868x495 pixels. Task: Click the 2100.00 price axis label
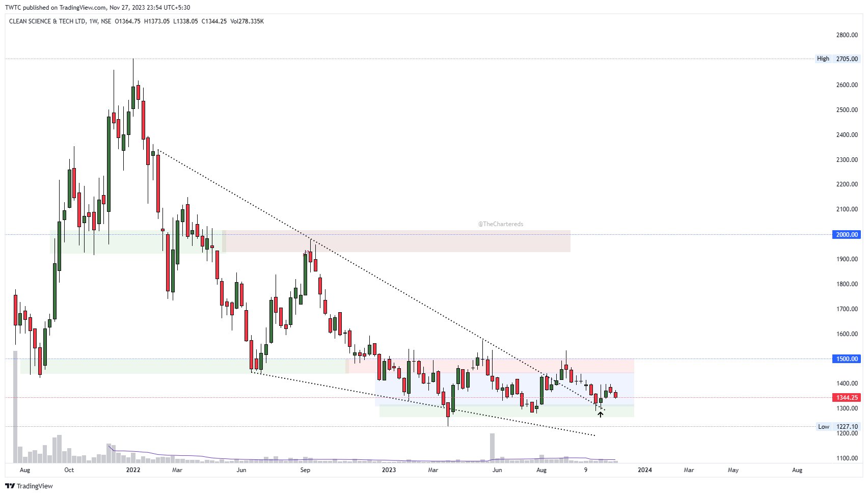[x=847, y=209]
